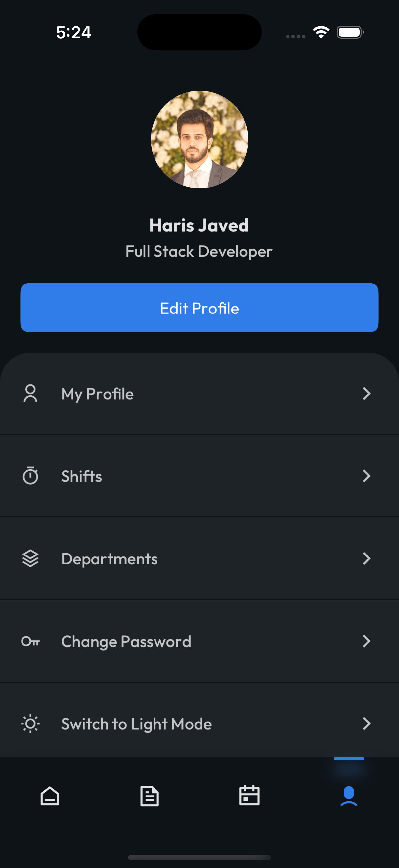
Task: Tap the Shifts label
Action: tap(81, 476)
